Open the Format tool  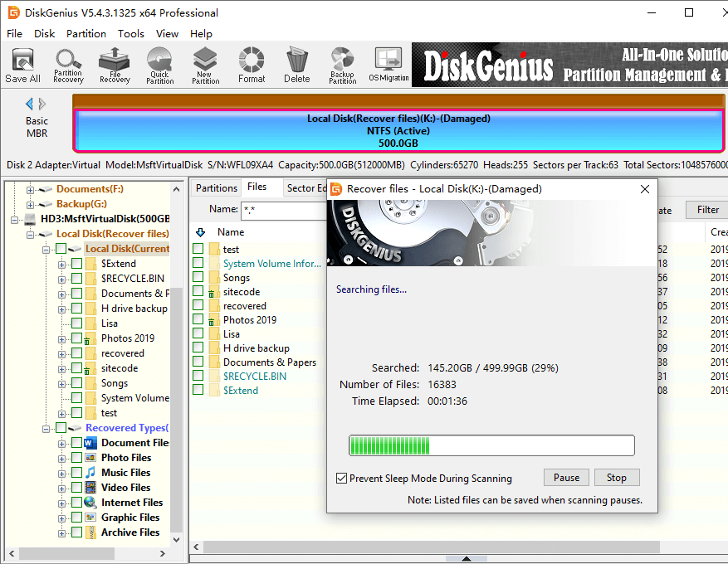tap(252, 66)
